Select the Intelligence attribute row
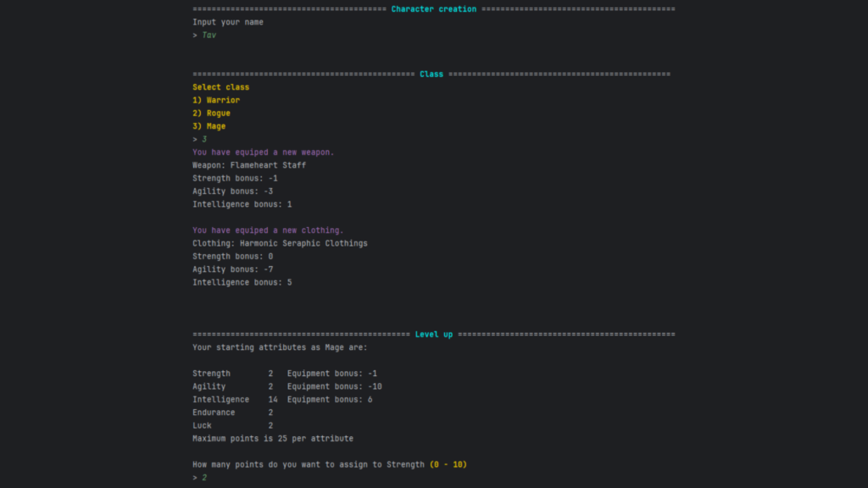Screen dimensions: 868x488 pos(280,399)
